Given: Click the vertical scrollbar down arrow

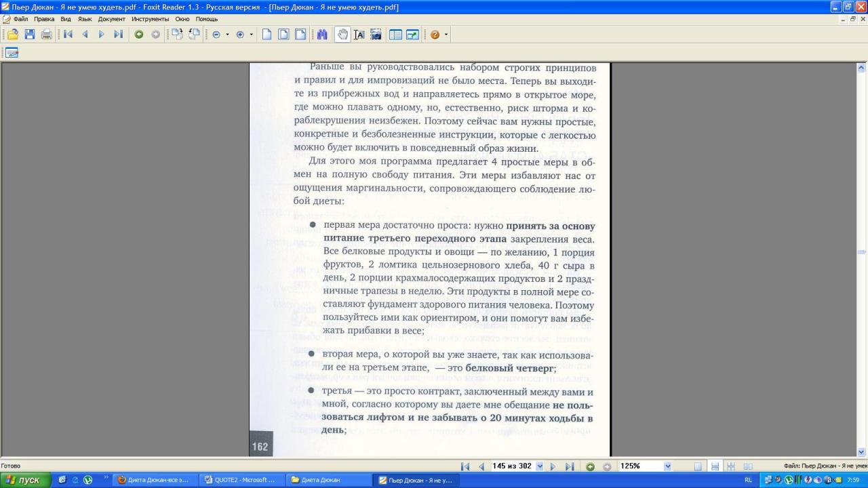Looking at the screenshot, I should click(x=862, y=452).
